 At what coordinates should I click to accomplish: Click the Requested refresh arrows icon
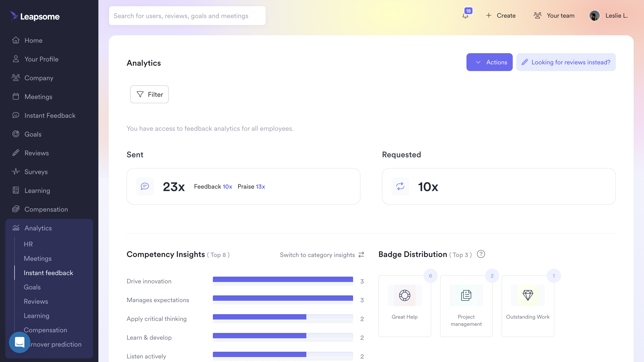400,186
